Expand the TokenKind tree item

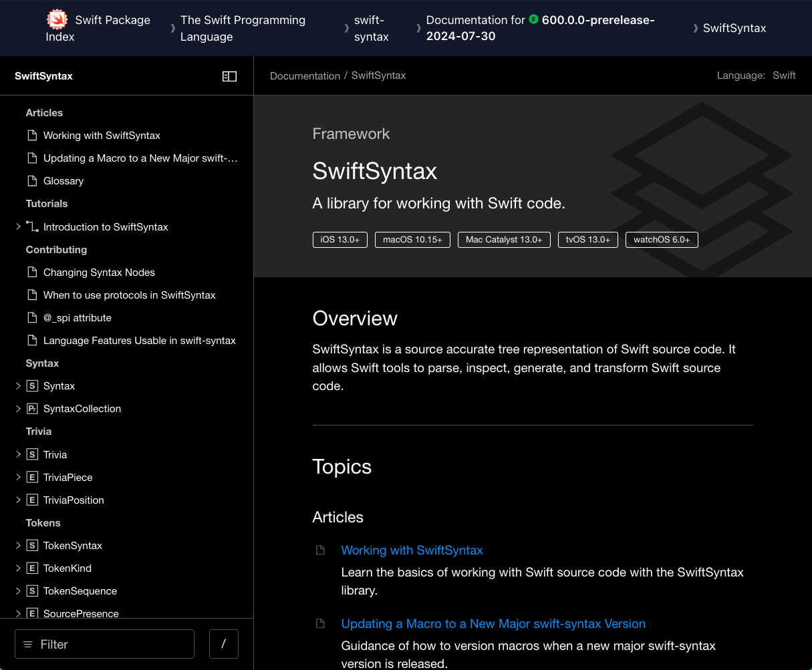18,568
